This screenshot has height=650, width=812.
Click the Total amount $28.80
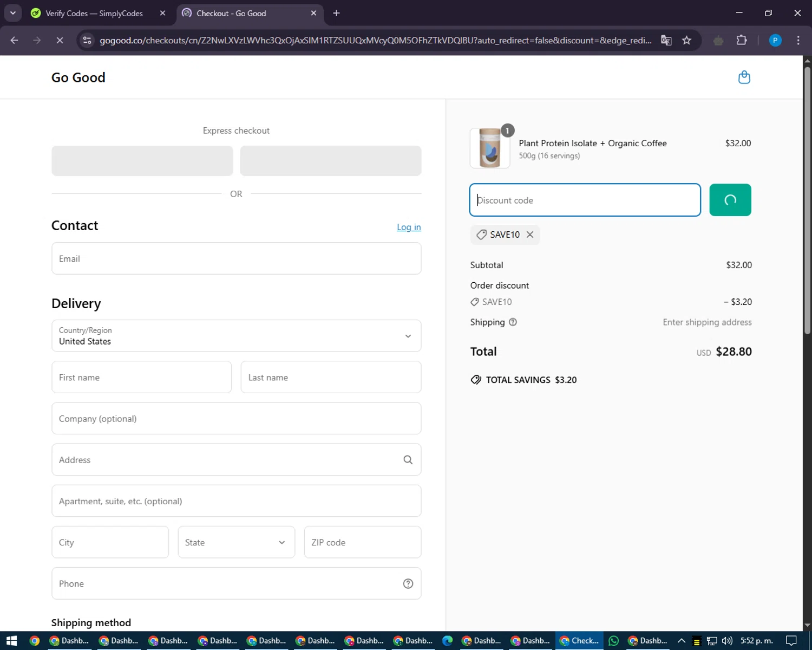[734, 352]
